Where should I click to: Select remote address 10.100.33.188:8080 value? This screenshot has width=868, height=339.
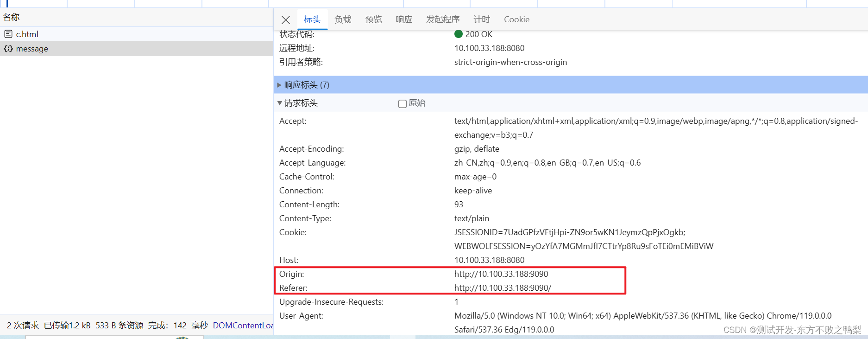pyautogui.click(x=490, y=48)
